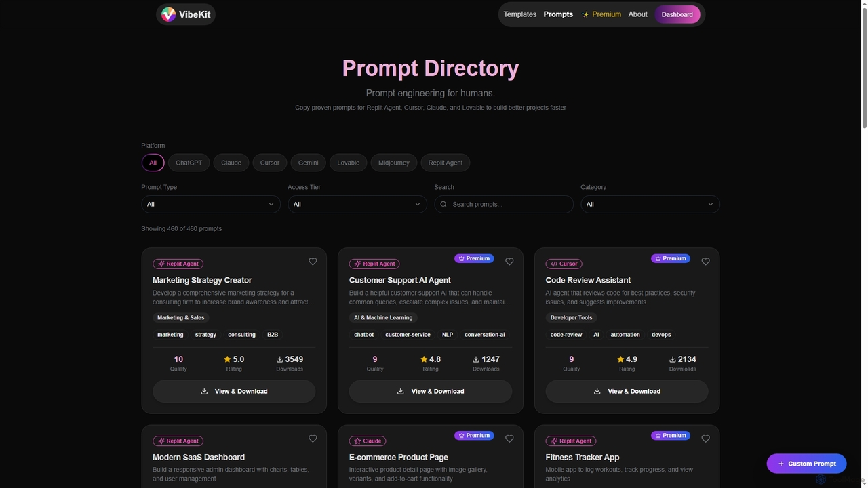Click the NLP tag
The image size is (868, 488).
click(x=448, y=335)
